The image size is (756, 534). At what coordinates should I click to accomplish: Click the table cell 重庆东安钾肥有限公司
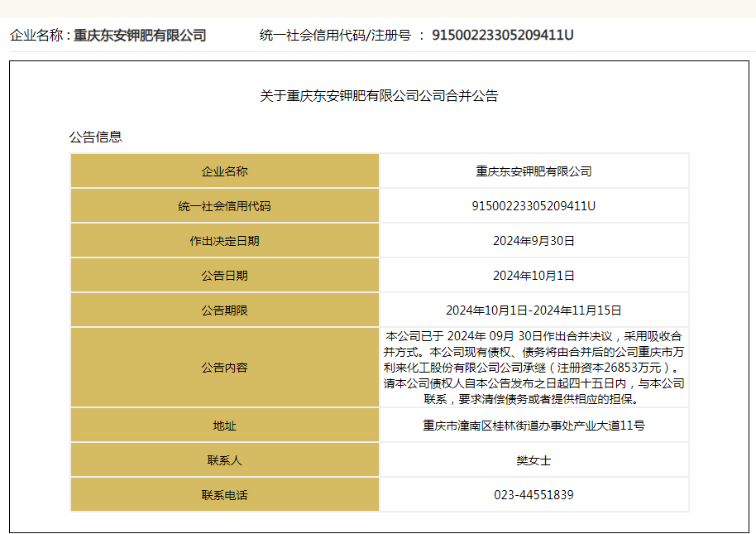(534, 171)
